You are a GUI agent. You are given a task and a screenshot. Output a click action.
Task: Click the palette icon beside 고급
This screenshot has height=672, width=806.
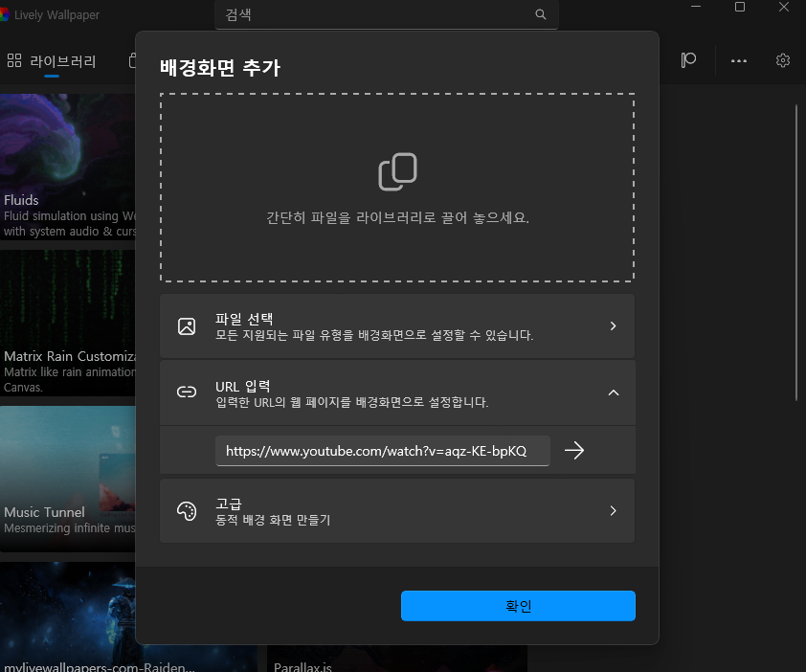[186, 510]
